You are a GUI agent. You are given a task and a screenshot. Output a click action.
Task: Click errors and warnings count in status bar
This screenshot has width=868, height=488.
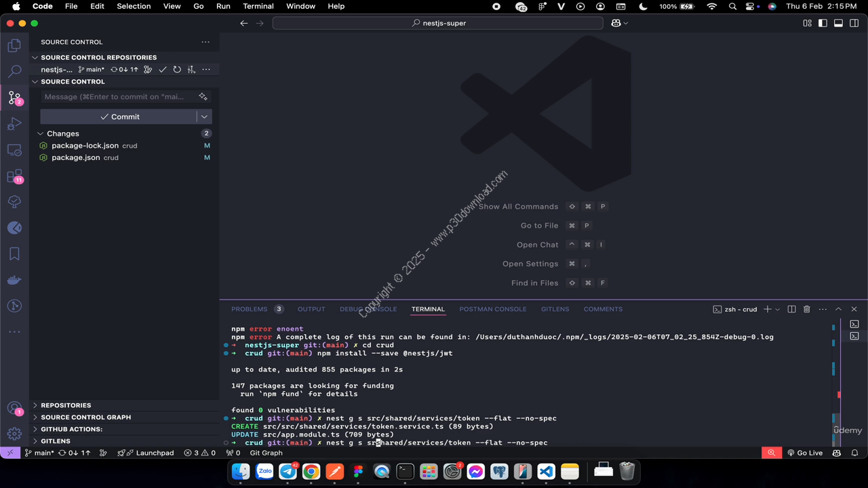point(199,453)
